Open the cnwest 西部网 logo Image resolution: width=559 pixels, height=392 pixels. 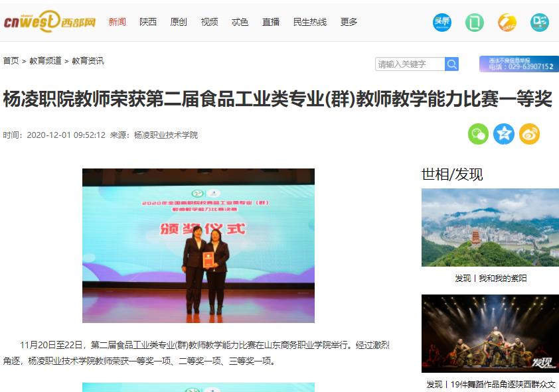(x=50, y=21)
